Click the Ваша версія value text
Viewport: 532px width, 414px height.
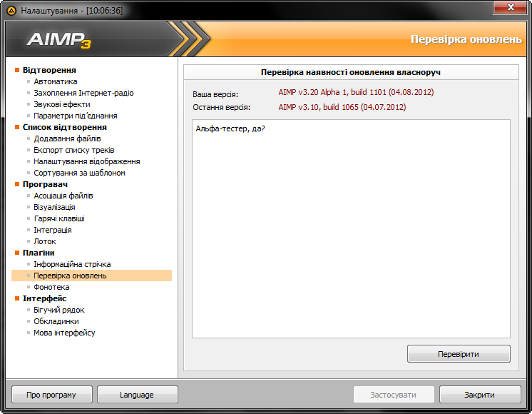pyautogui.click(x=356, y=92)
